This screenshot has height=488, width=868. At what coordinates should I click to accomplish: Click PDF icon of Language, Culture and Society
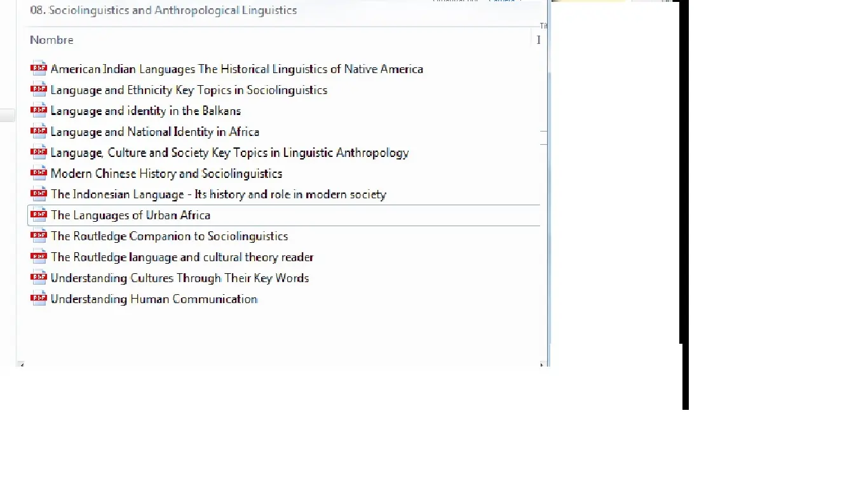39,152
